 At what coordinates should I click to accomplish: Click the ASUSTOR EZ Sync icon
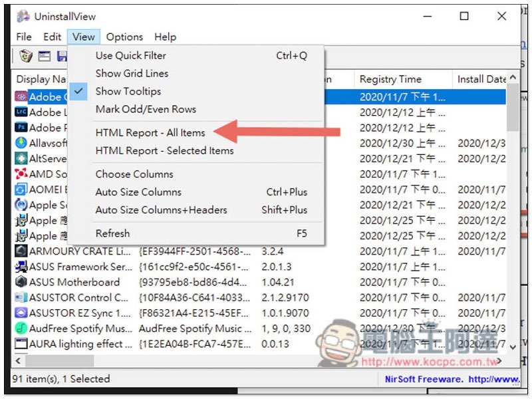click(21, 313)
